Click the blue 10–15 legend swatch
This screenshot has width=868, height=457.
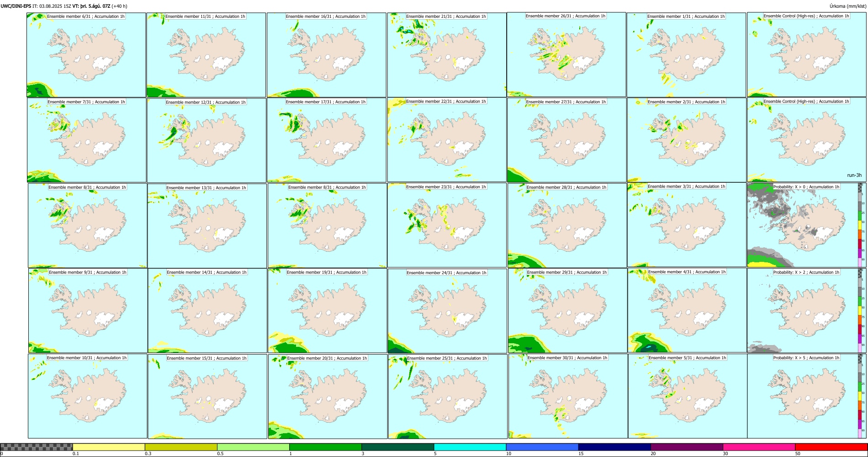point(542,447)
